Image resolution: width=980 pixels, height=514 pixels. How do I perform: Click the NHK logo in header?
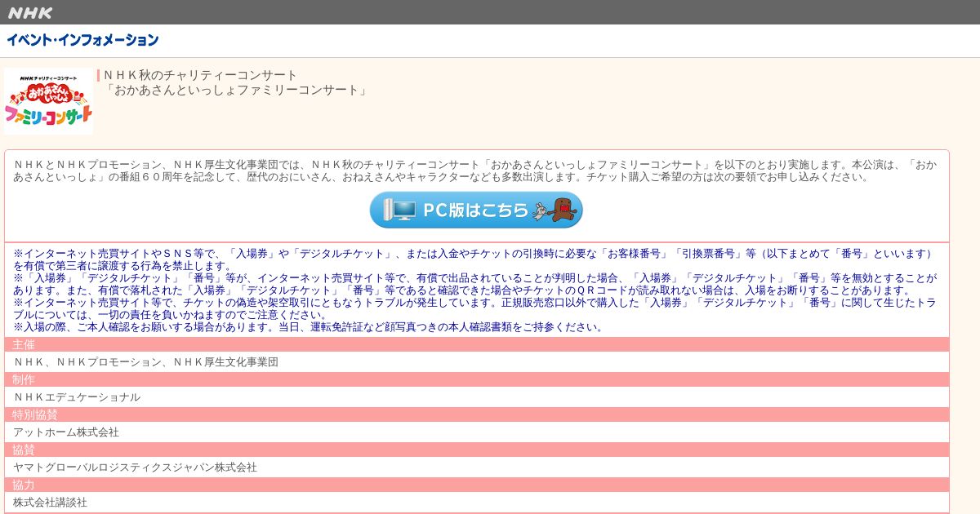coord(30,12)
